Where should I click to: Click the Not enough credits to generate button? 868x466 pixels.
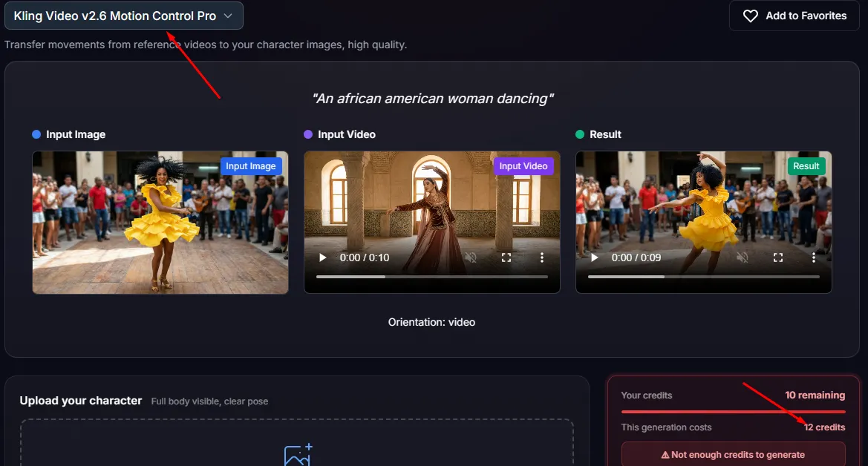pyautogui.click(x=734, y=454)
